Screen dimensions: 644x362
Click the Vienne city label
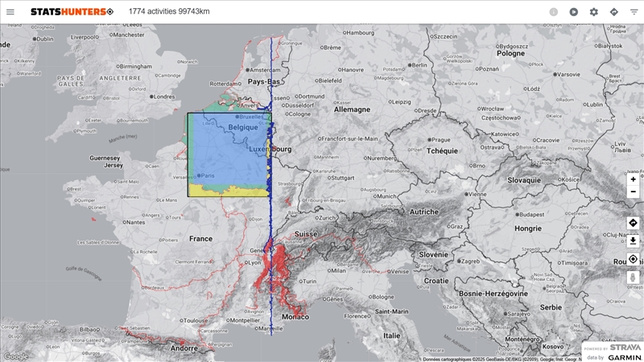point(477,194)
